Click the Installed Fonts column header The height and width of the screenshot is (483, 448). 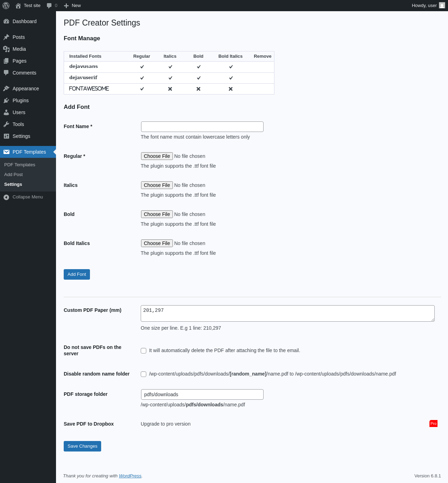point(85,56)
